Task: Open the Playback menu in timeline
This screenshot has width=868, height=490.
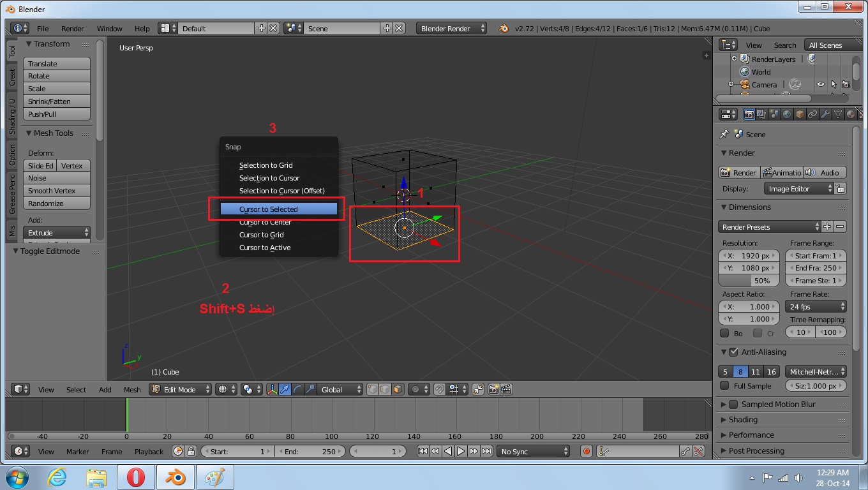Action: (149, 451)
